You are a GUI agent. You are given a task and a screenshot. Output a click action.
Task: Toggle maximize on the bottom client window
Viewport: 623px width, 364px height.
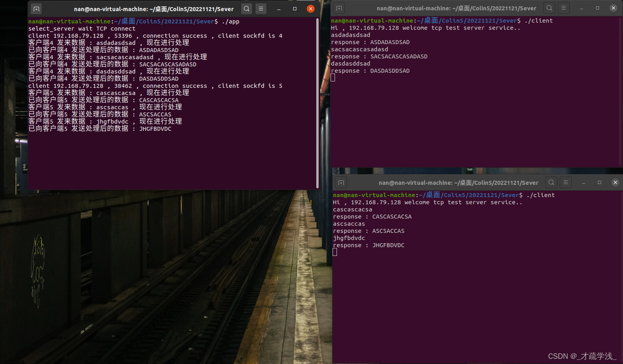pyautogui.click(x=599, y=182)
